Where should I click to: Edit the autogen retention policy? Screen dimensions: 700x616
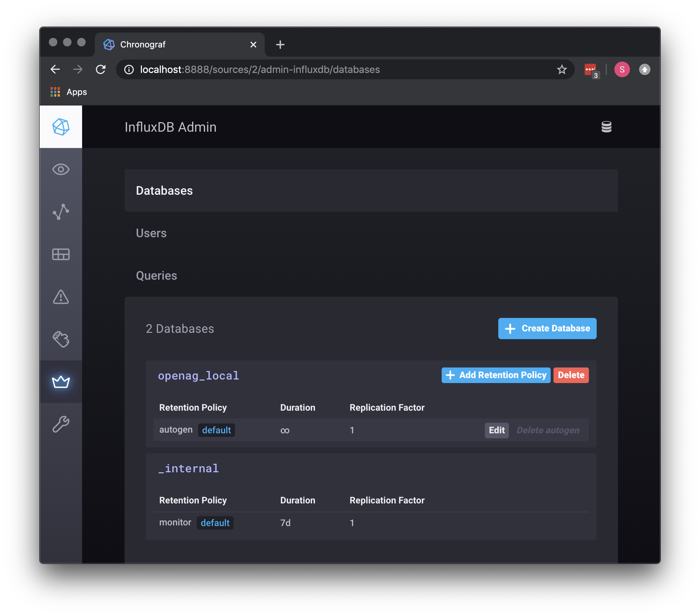coord(497,430)
